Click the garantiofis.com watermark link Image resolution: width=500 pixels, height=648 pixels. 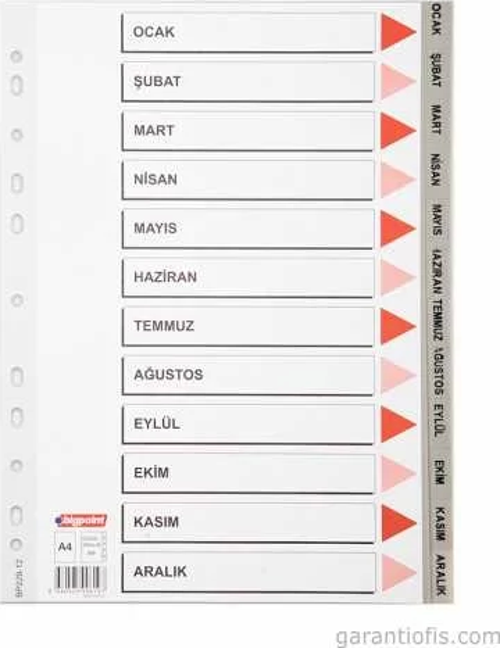point(417,637)
